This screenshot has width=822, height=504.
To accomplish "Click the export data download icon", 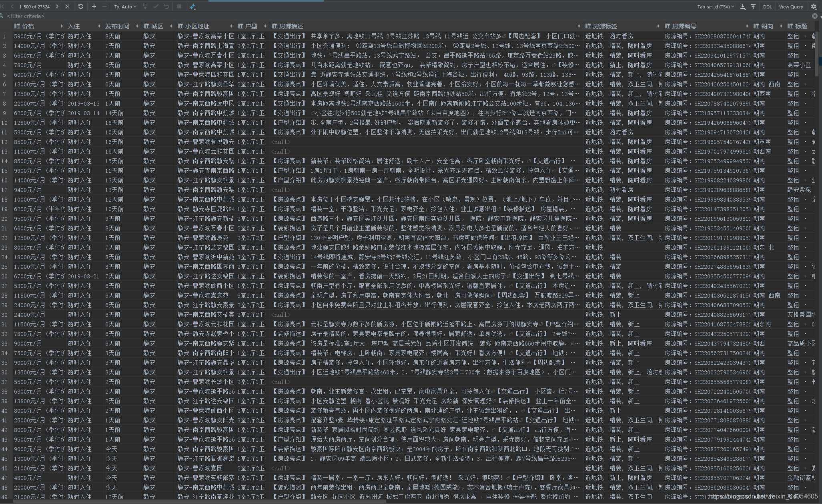I will click(743, 6).
